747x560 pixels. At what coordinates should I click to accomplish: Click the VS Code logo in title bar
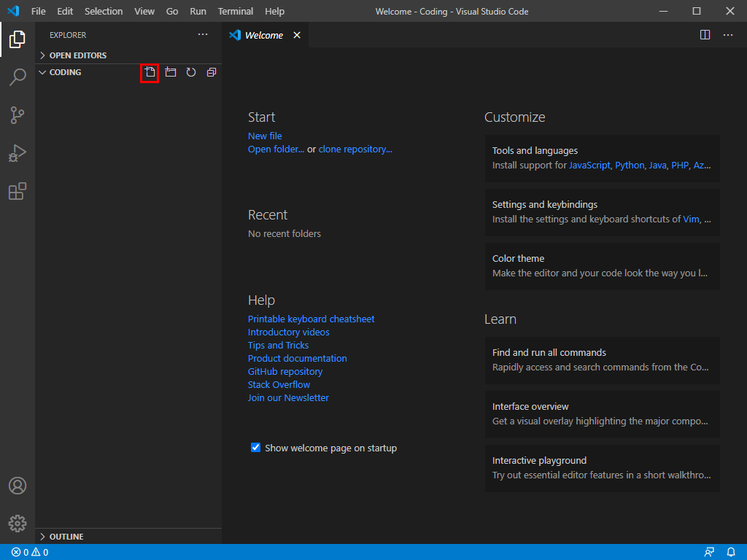pos(13,11)
